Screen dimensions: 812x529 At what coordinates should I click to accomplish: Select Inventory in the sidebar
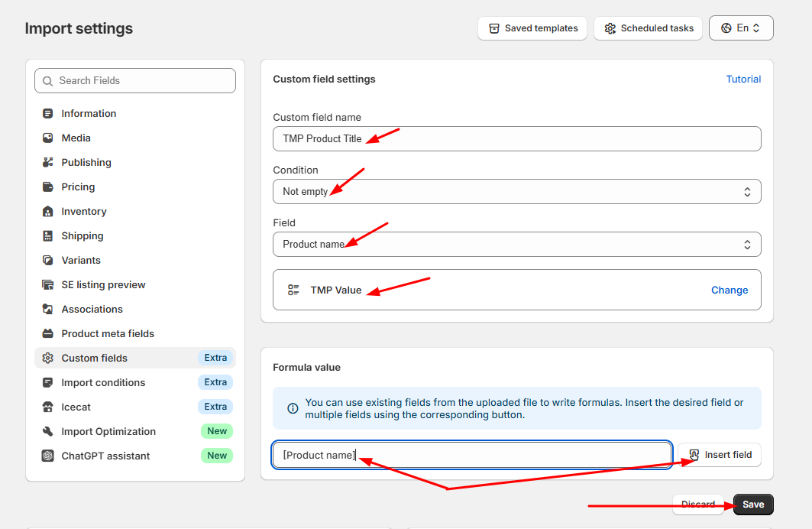click(x=135, y=212)
